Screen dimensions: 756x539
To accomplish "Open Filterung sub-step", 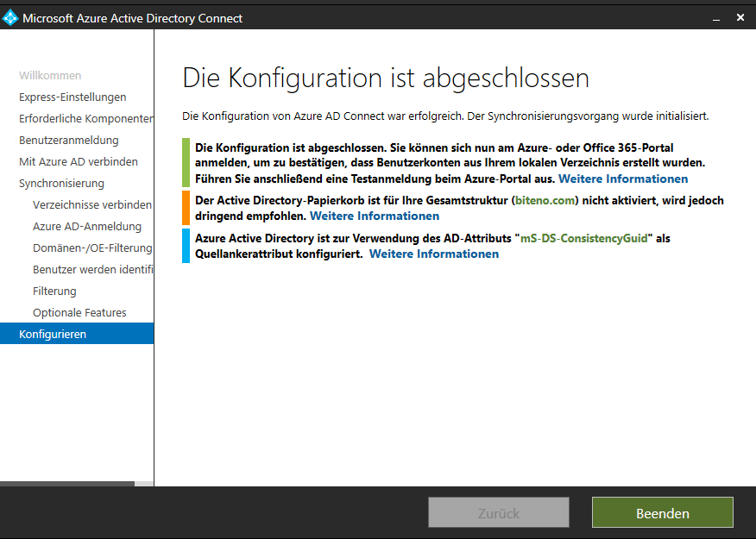I will pyautogui.click(x=54, y=291).
